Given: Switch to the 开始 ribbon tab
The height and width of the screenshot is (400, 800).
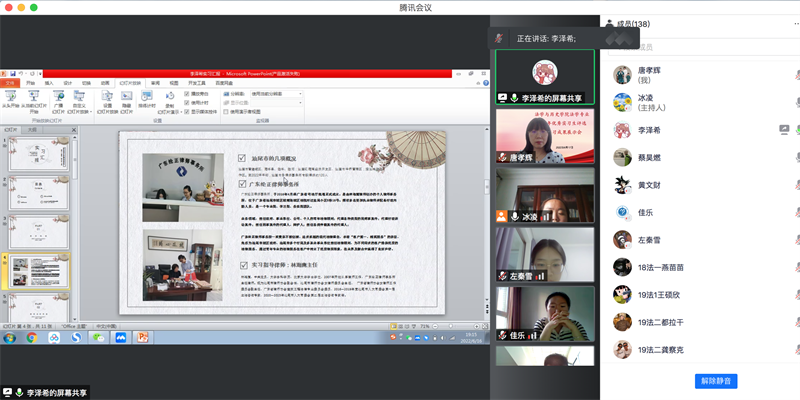Looking at the screenshot, I should [x=30, y=83].
